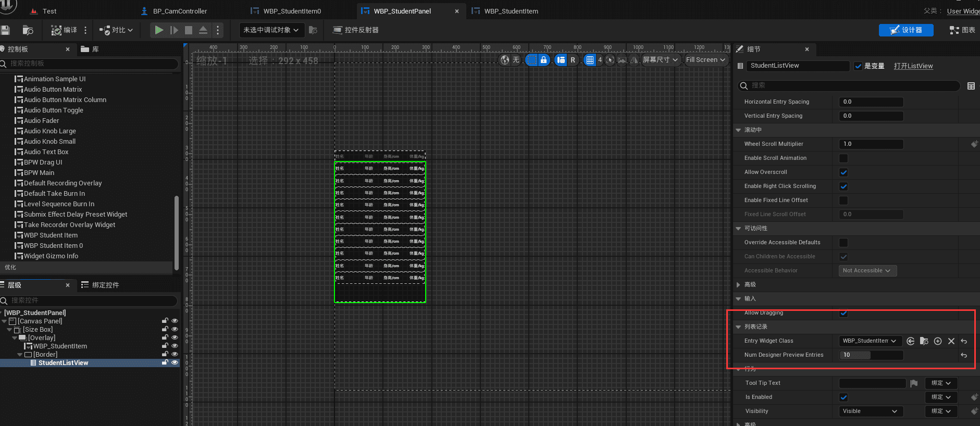Toggle layout transform mode icon in viewport
Viewport: 980px width, 426px height.
[561, 60]
